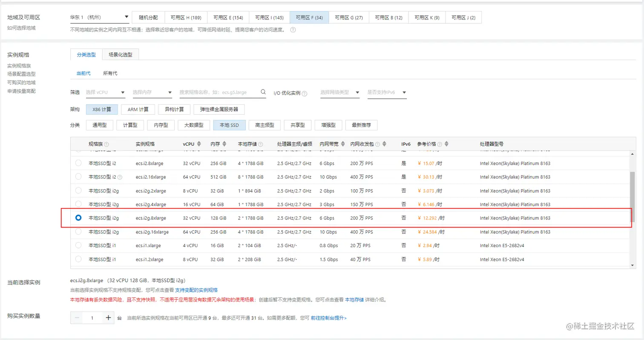Open the 选择 vCPU filter dropdown
This screenshot has width=644, height=340.
(105, 92)
